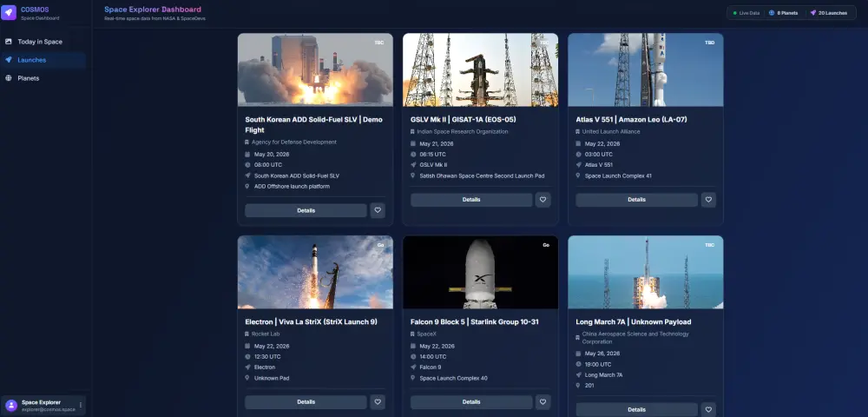Click the clock icon beside 14:00 UTC
The width and height of the screenshot is (868, 417).
413,357
